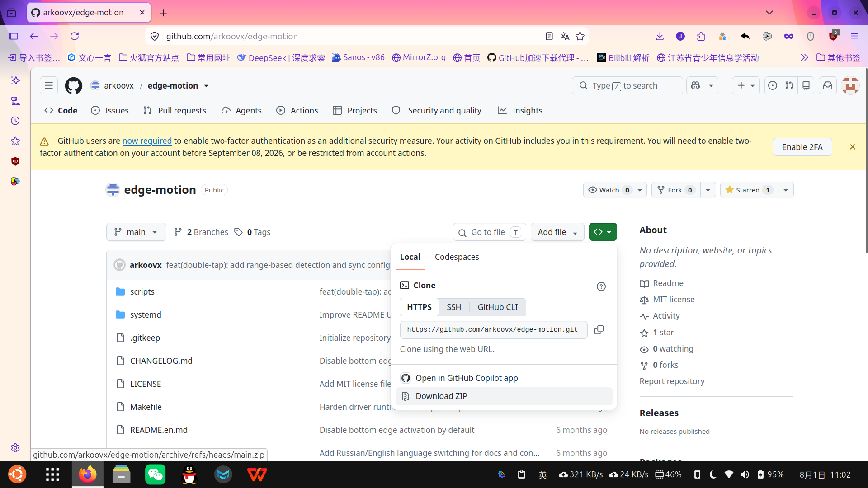Open the 2 Branches link
The image size is (868, 488).
[x=201, y=232]
